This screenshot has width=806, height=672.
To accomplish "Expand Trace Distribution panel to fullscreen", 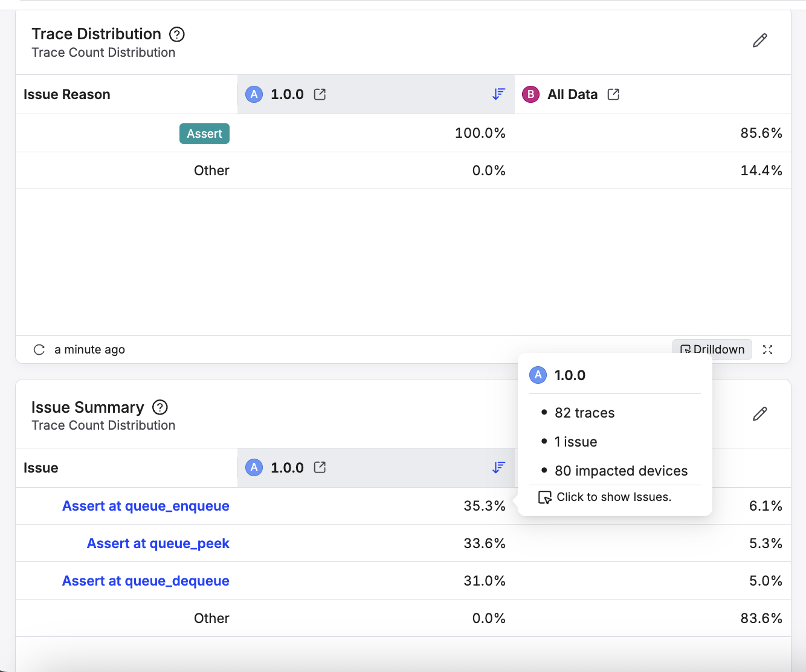I will 767,350.
